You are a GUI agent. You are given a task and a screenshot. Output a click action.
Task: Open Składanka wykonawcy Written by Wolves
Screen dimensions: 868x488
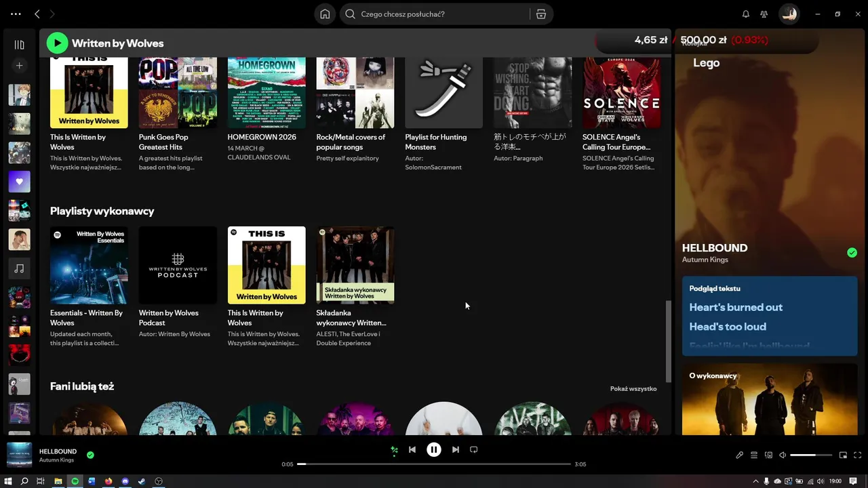pyautogui.click(x=355, y=287)
